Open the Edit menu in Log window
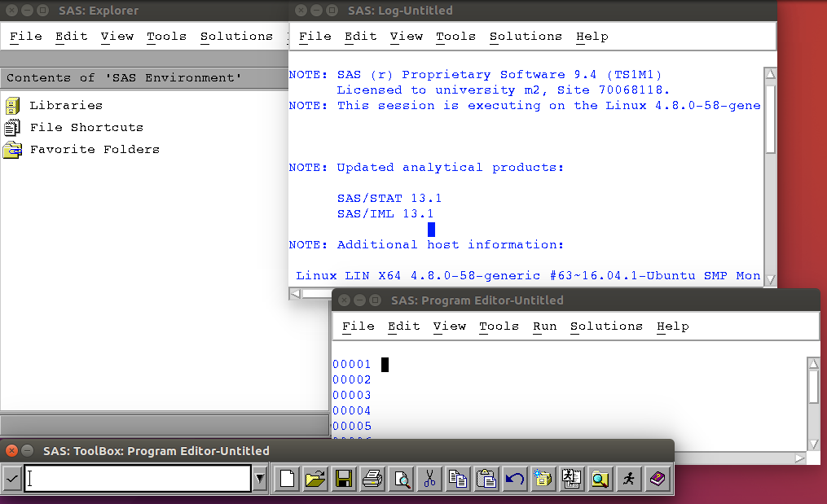Screen dimensions: 827x504 click(360, 37)
